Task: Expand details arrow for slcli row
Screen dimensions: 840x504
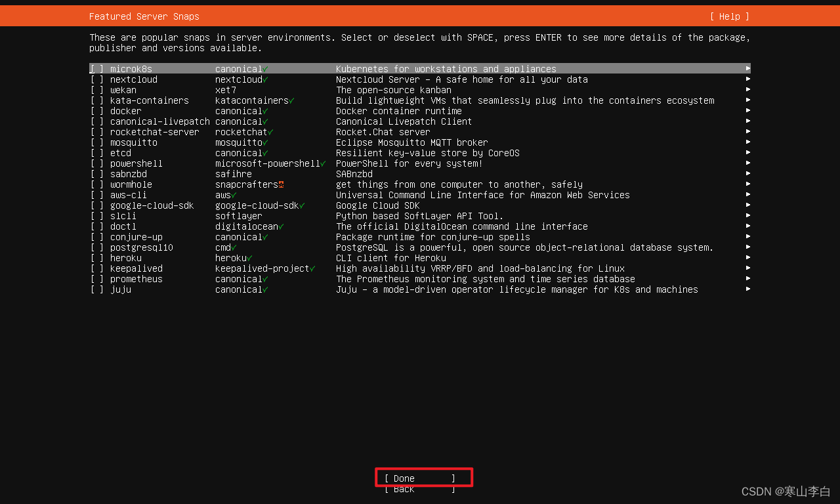Action: point(748,216)
